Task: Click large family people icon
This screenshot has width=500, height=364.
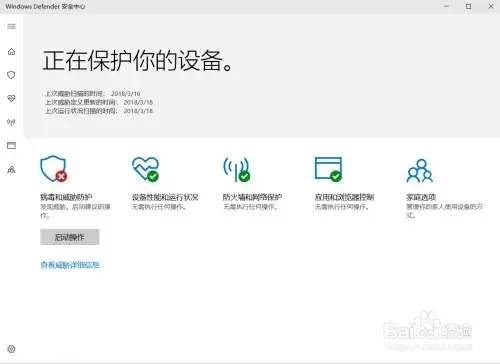Action: pyautogui.click(x=420, y=170)
